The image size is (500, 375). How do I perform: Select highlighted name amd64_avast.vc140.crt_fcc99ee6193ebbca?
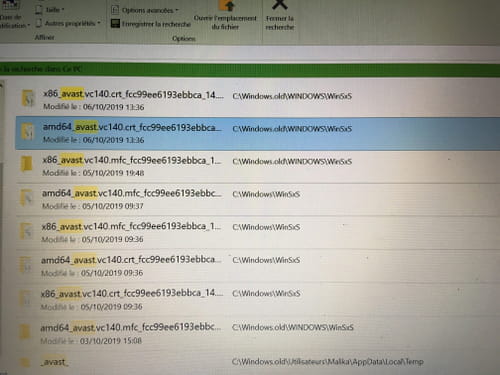coord(132,127)
